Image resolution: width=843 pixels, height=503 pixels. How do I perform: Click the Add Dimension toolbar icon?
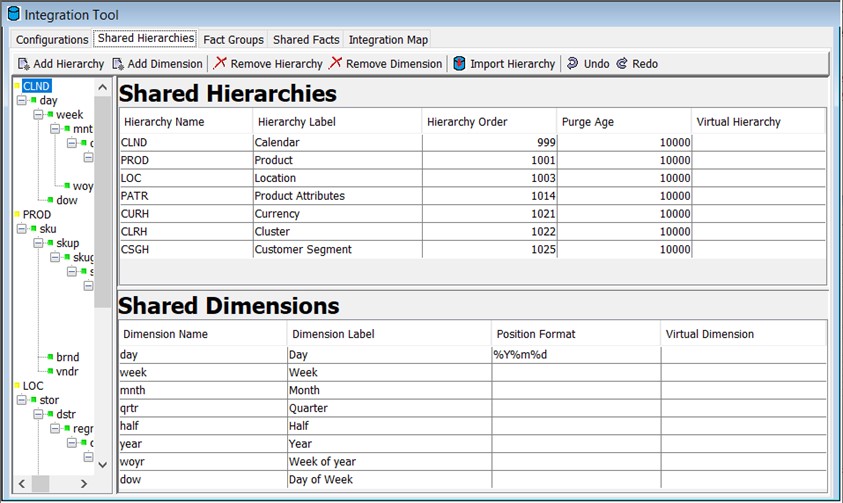pyautogui.click(x=118, y=64)
